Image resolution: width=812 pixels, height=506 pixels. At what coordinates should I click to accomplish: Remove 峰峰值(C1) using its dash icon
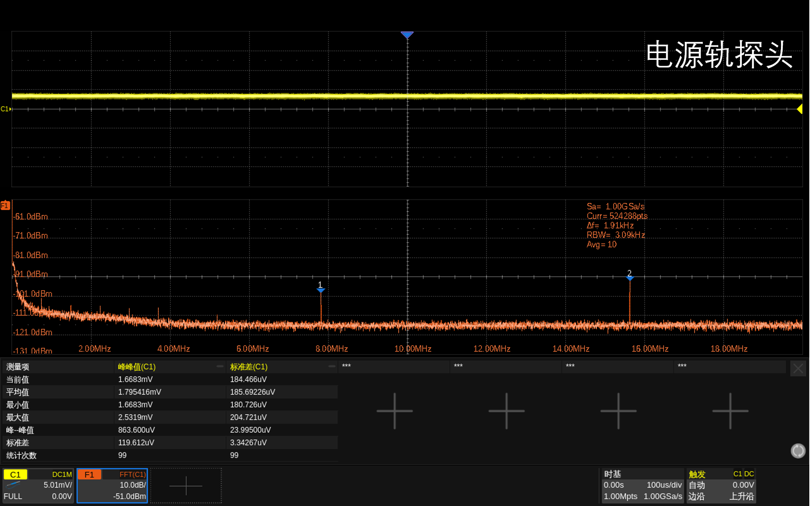(x=220, y=367)
